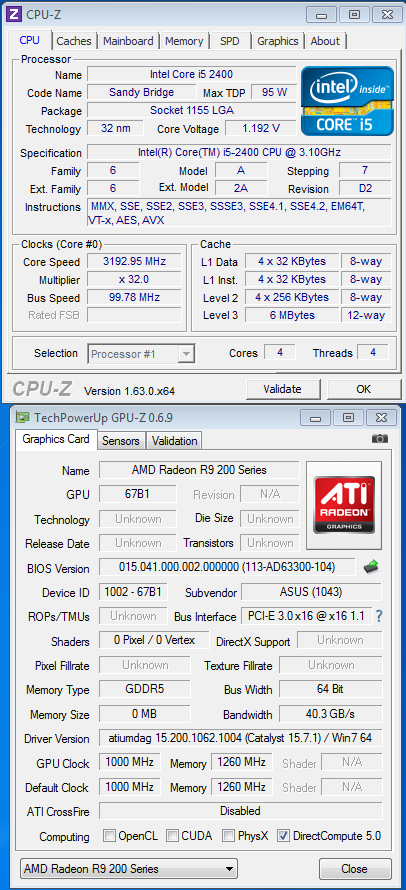This screenshot has width=406, height=890.
Task: Uncheck the DirectCompute 5.0 checkbox
Action: tap(283, 836)
